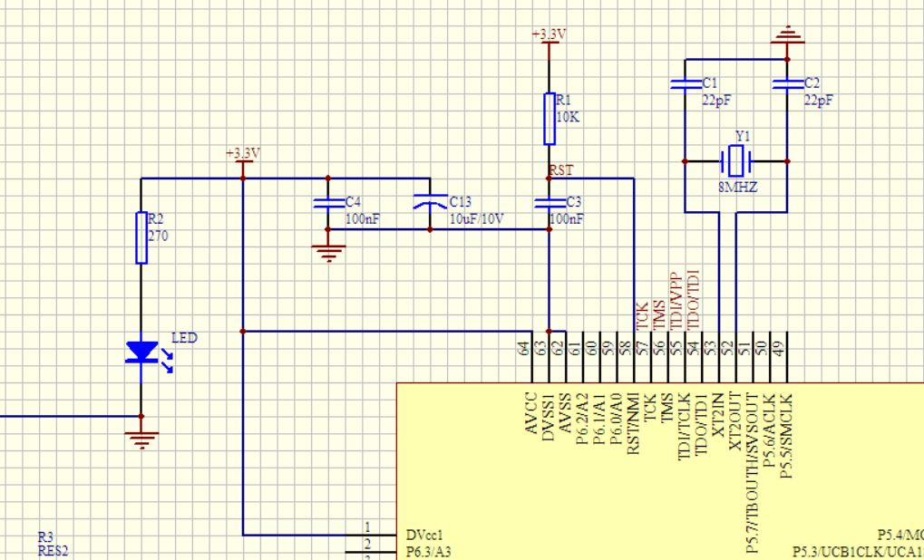Click the XT2IN pin name
The height and width of the screenshot is (560, 924).
718,414
